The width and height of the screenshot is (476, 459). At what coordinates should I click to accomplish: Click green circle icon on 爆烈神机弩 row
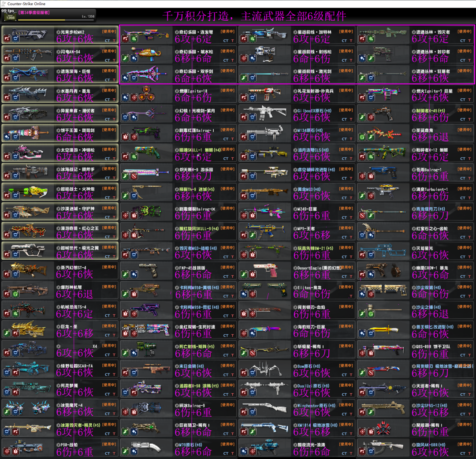point(15,294)
